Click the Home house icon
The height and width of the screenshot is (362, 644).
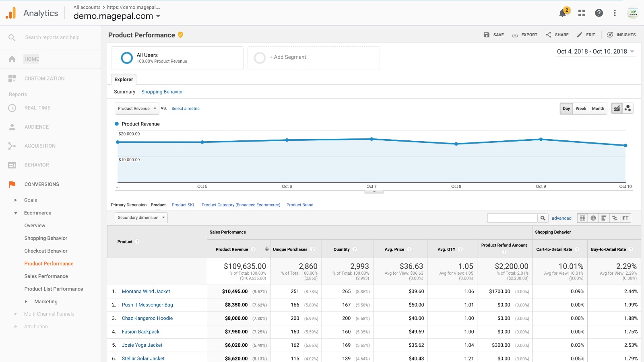coord(12,59)
